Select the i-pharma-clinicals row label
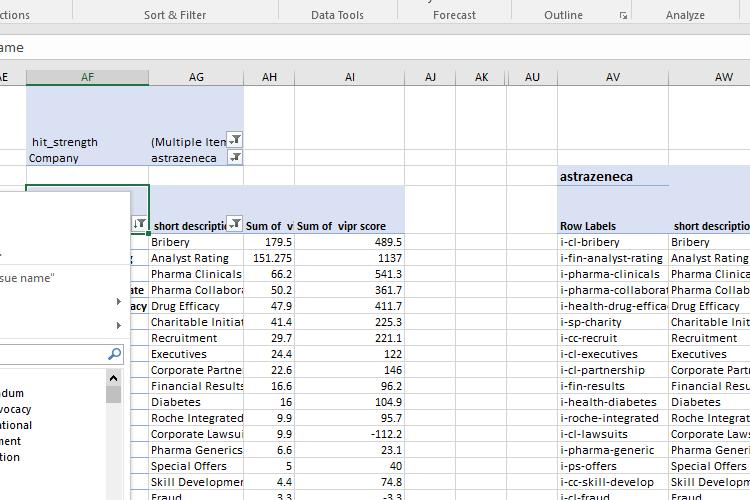 tap(613, 274)
